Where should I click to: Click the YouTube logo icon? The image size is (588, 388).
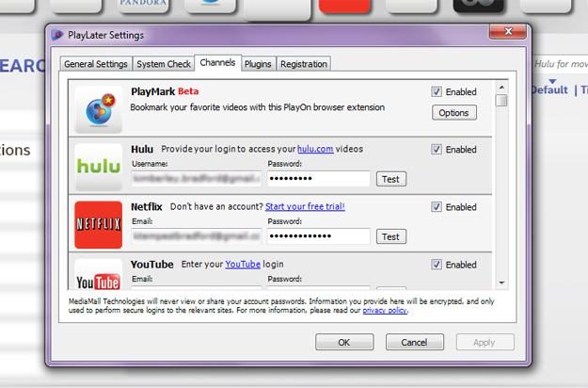(99, 275)
